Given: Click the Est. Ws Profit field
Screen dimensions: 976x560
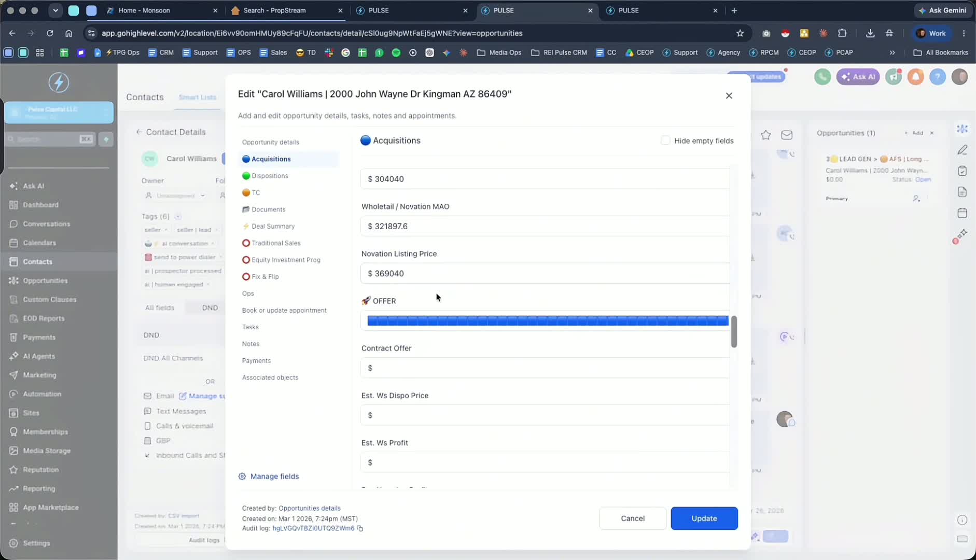Looking at the screenshot, I should click(545, 462).
